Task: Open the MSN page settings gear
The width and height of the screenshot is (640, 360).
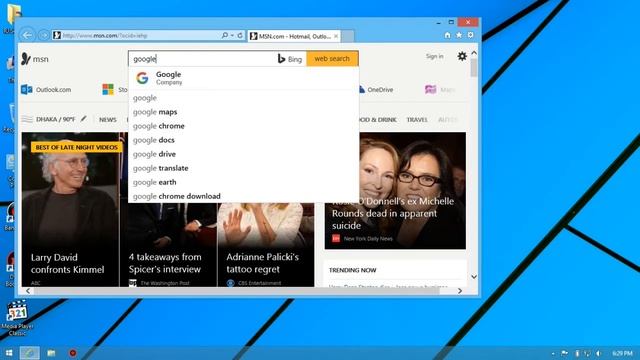Action: pyautogui.click(x=462, y=56)
